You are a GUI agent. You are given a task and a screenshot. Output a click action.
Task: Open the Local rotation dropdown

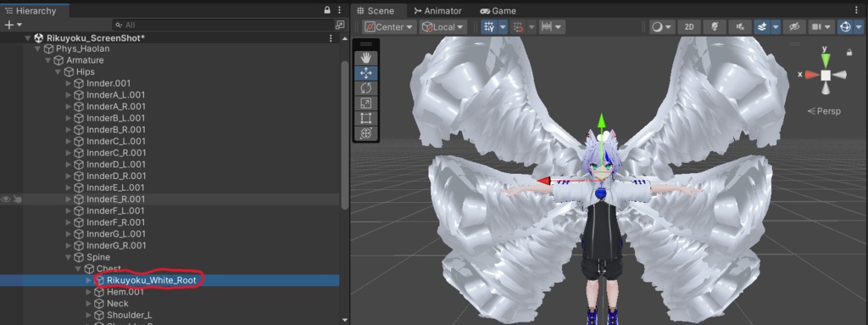tap(442, 26)
